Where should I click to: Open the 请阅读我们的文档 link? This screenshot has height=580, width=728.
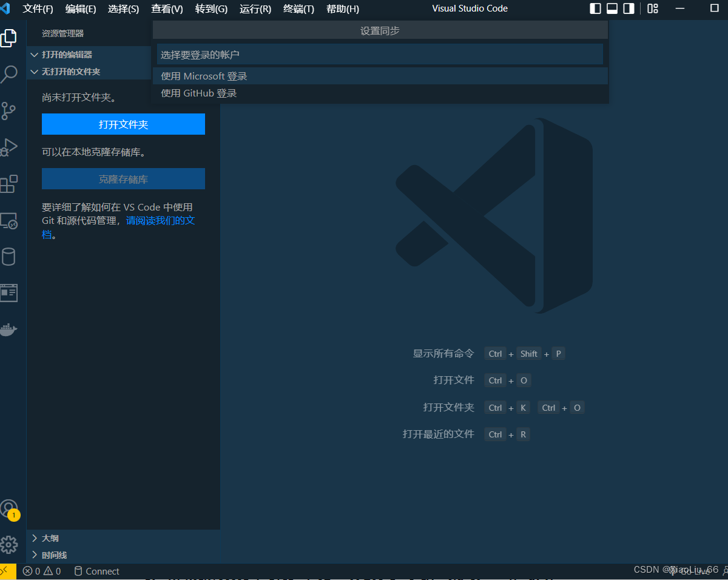(x=160, y=221)
